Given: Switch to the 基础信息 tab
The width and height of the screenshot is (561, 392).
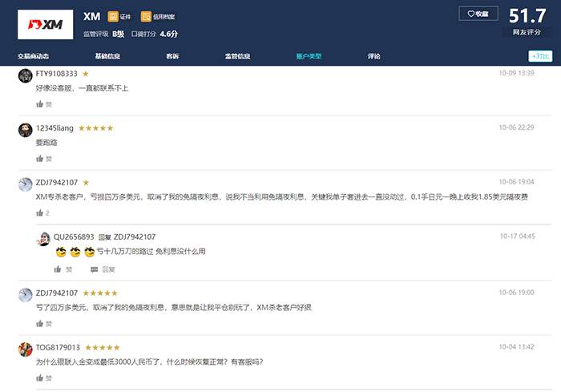Looking at the screenshot, I should pos(107,56).
